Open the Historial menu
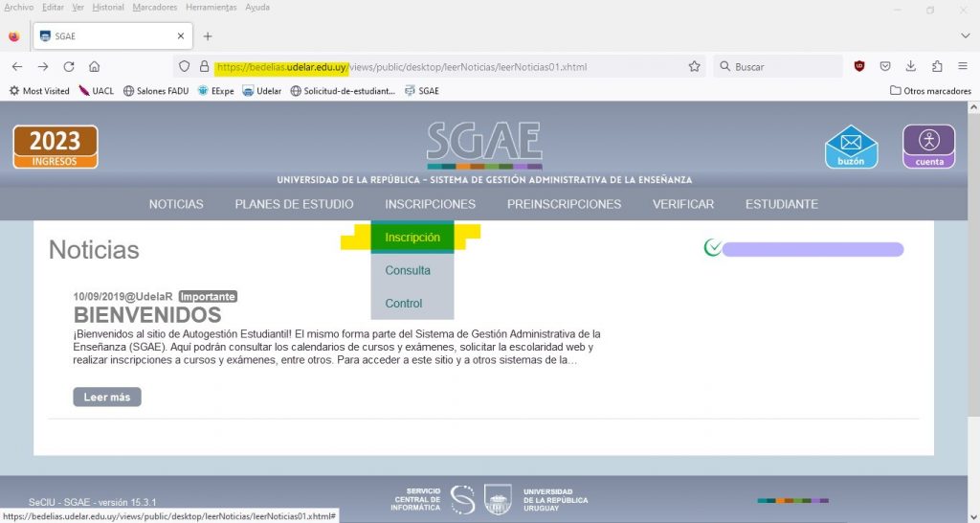The height and width of the screenshot is (523, 980). [108, 8]
